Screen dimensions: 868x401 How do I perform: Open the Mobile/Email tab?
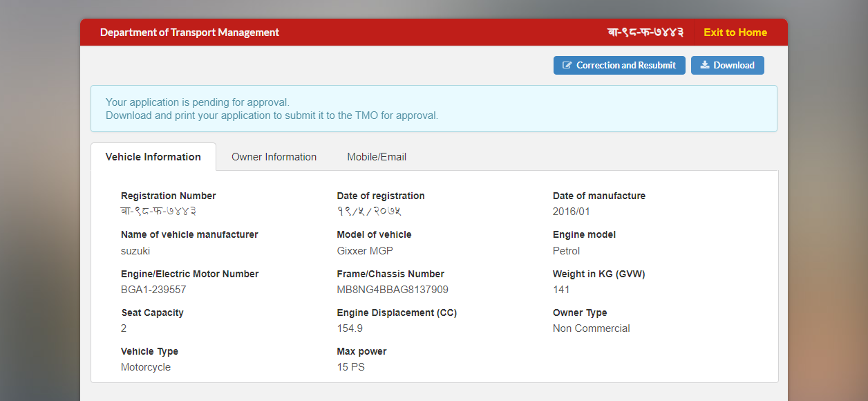pos(377,157)
